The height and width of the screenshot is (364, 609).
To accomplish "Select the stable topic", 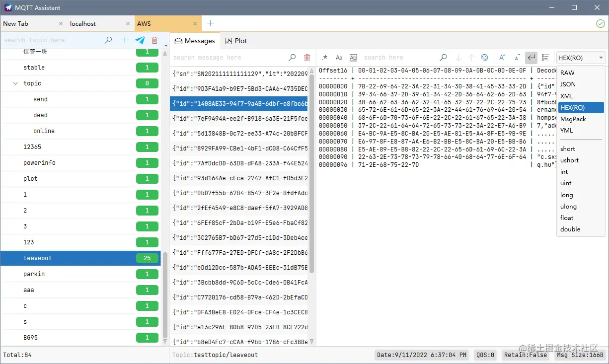I will coord(80,68).
